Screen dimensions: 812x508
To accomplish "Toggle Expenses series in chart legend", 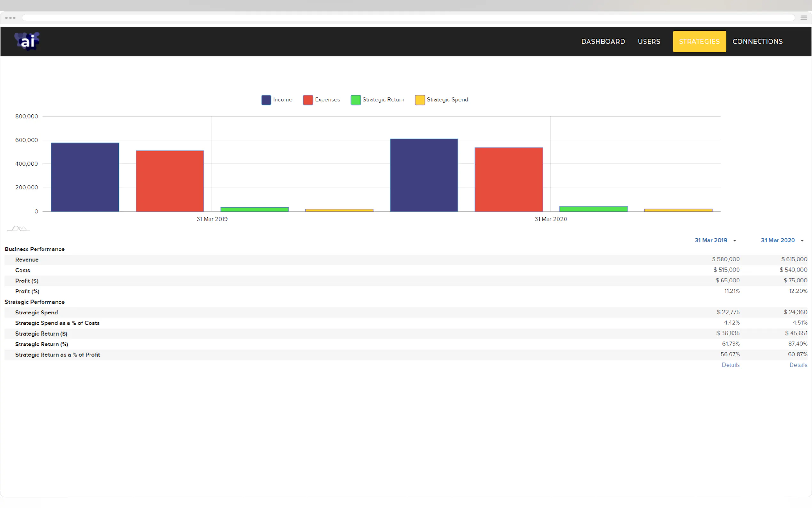I will click(321, 100).
